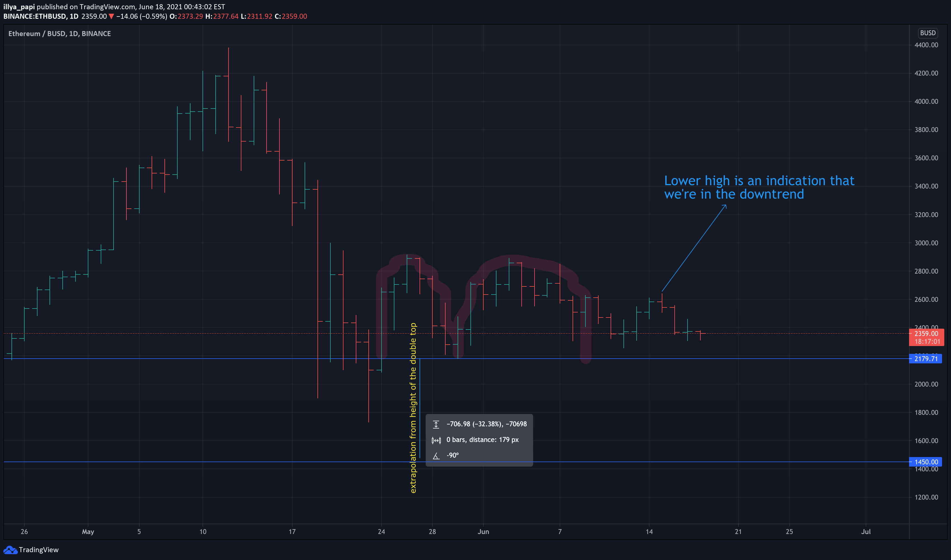Click the vertical price-range icon in the measure tooltip
The image size is (951, 560).
point(436,424)
